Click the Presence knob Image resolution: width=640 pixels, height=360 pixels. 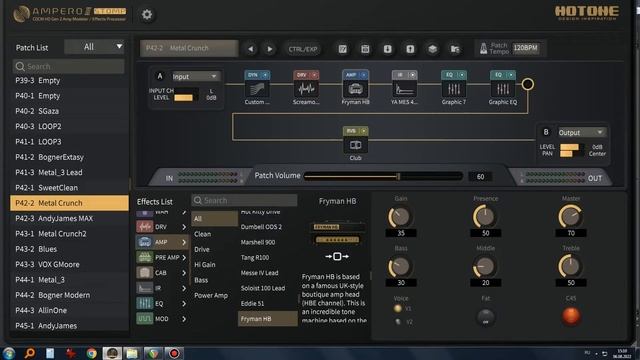485,217
